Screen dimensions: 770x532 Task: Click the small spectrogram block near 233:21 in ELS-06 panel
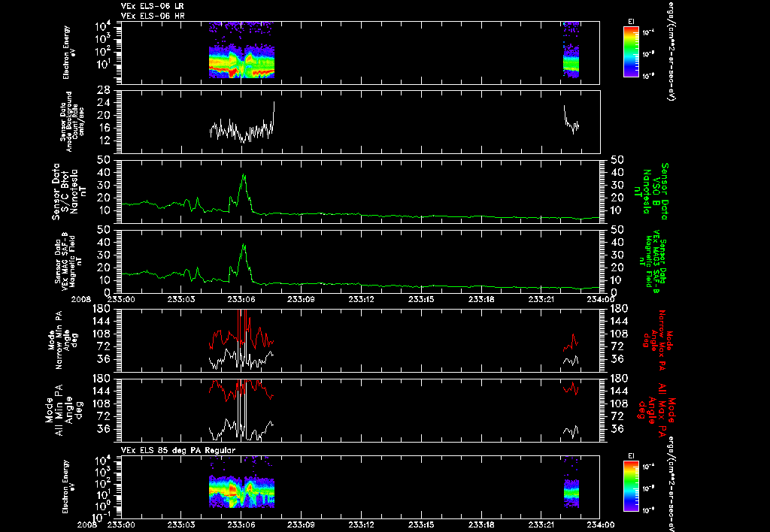point(571,50)
